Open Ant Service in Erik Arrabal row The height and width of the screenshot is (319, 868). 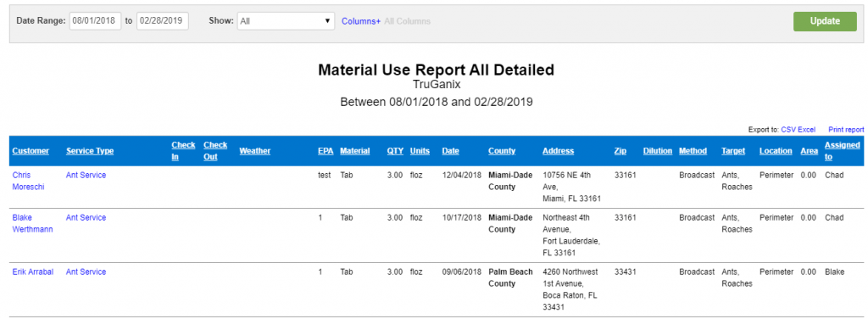86,272
